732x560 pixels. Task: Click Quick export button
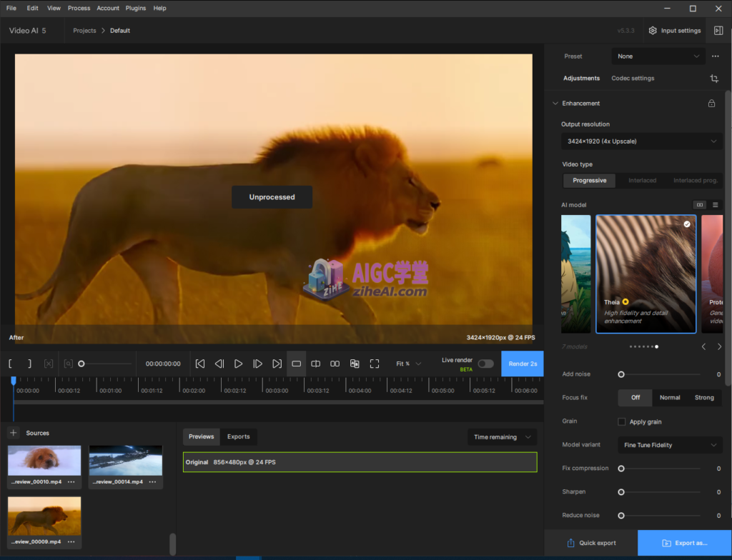591,543
